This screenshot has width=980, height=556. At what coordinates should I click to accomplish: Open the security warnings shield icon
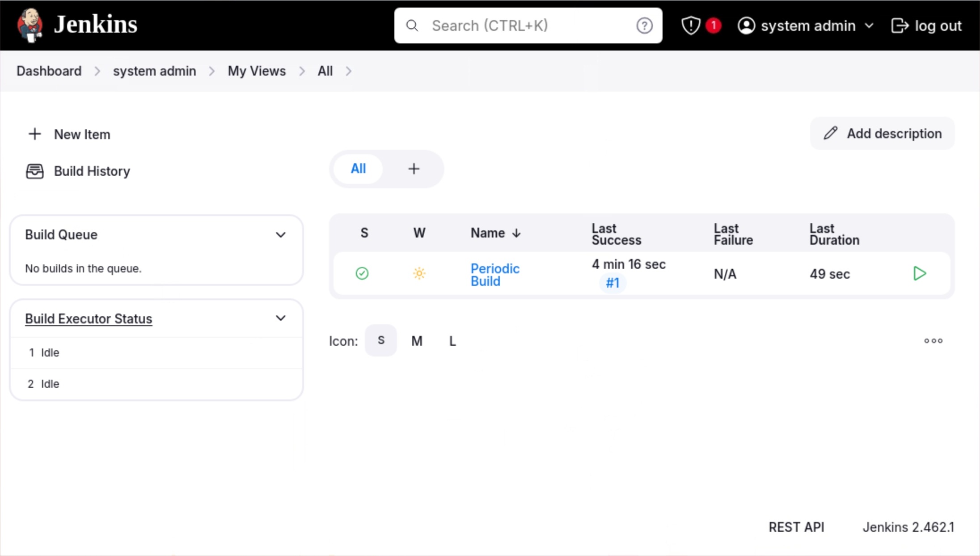[691, 25]
